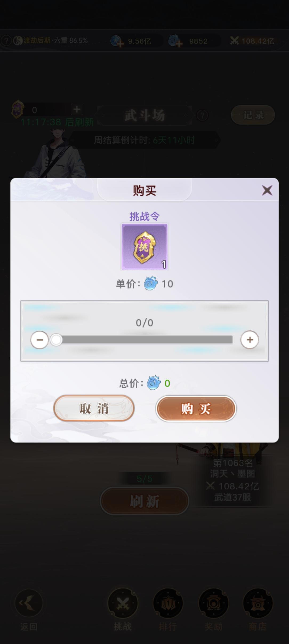Open the 商店 shop icon

[258, 603]
